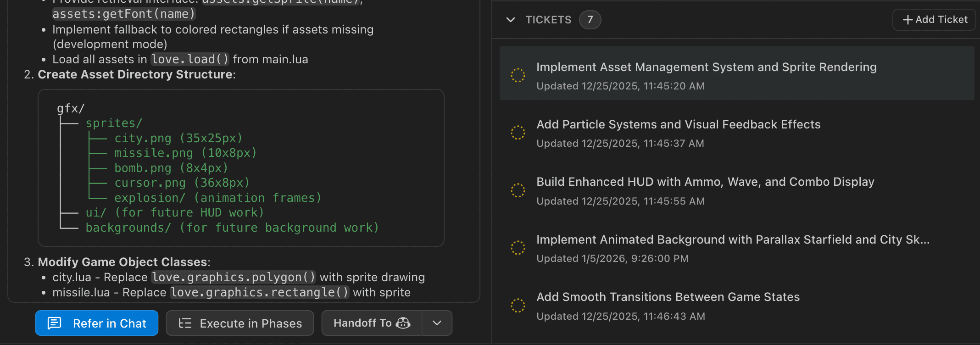Collapse the TICKETS section with its chevron

coord(511,20)
